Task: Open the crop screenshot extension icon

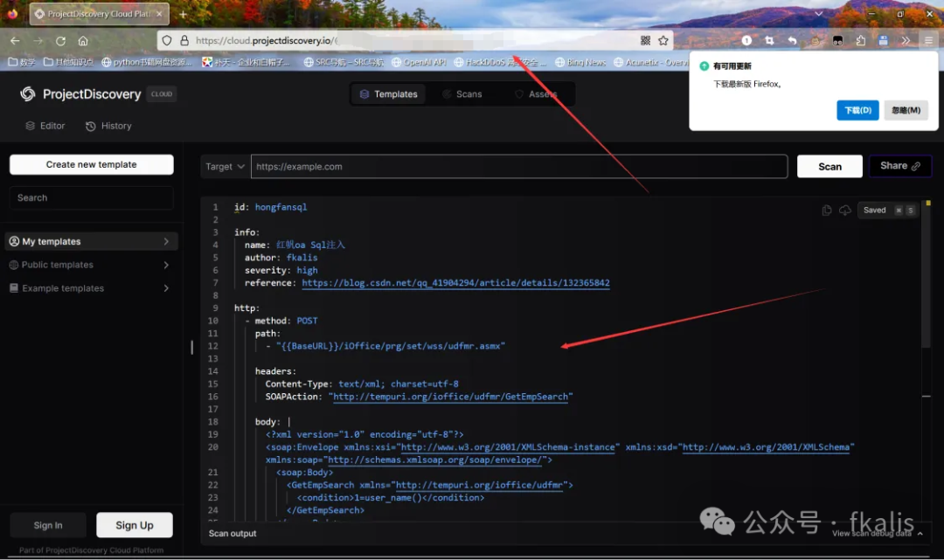Action: pos(769,40)
